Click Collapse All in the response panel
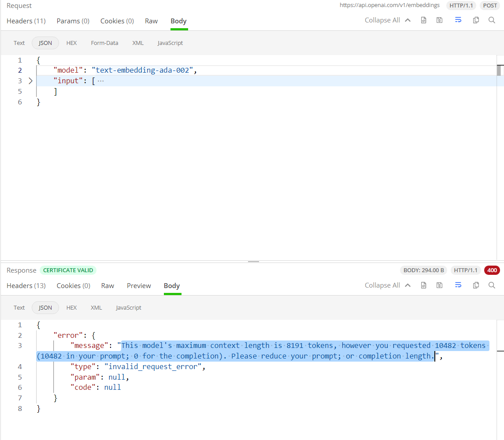Image resolution: width=504 pixels, height=440 pixels. click(382, 285)
